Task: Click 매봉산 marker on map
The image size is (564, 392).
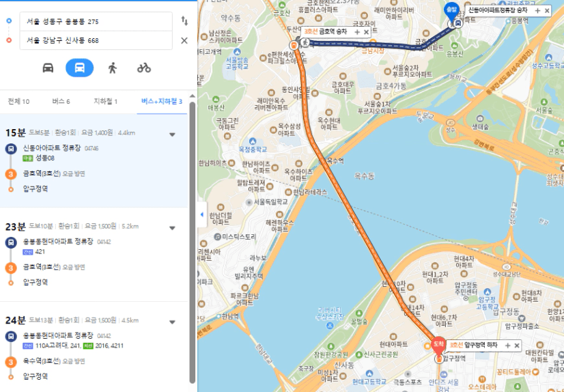Action: point(216,99)
